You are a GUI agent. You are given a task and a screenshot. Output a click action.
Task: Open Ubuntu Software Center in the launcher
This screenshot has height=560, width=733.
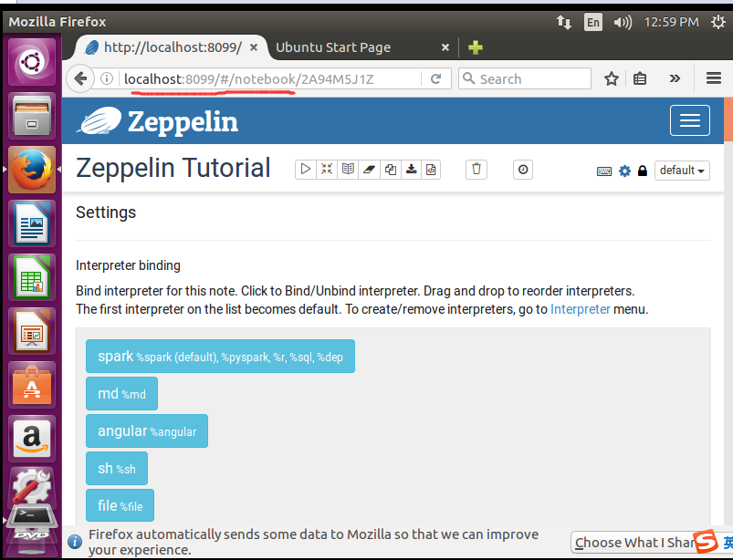point(32,385)
